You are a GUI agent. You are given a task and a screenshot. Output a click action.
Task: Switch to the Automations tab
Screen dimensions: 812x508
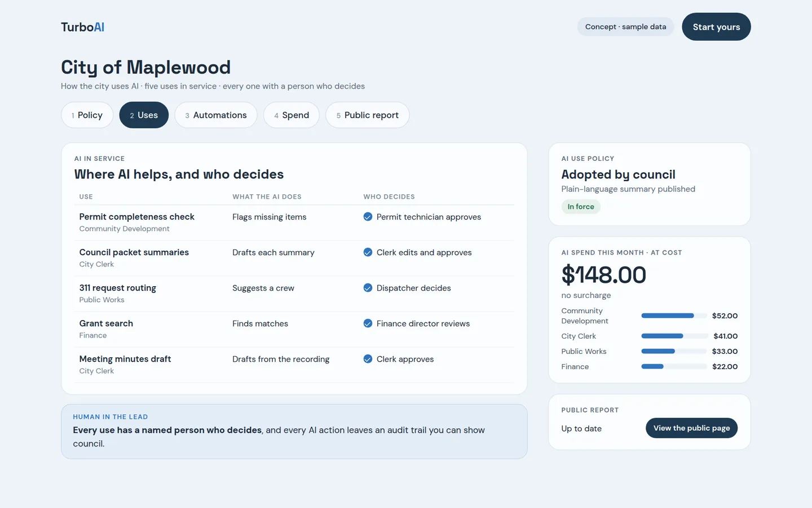coord(216,115)
